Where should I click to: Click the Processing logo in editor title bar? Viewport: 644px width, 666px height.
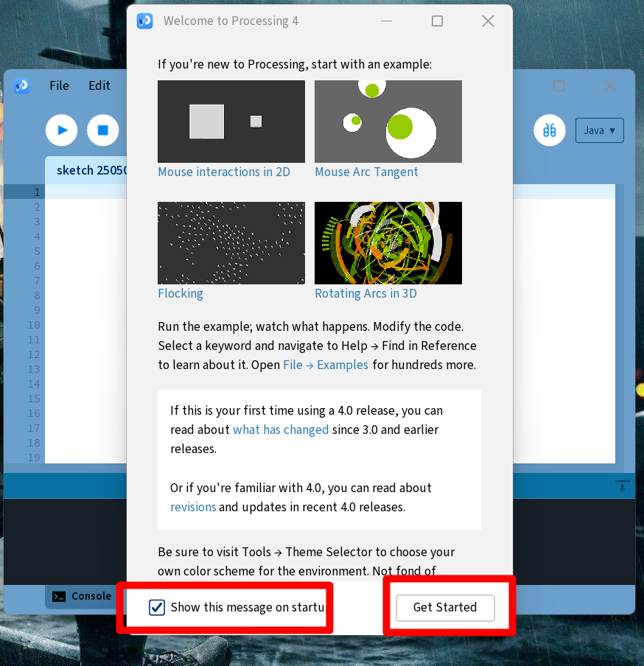[21, 85]
